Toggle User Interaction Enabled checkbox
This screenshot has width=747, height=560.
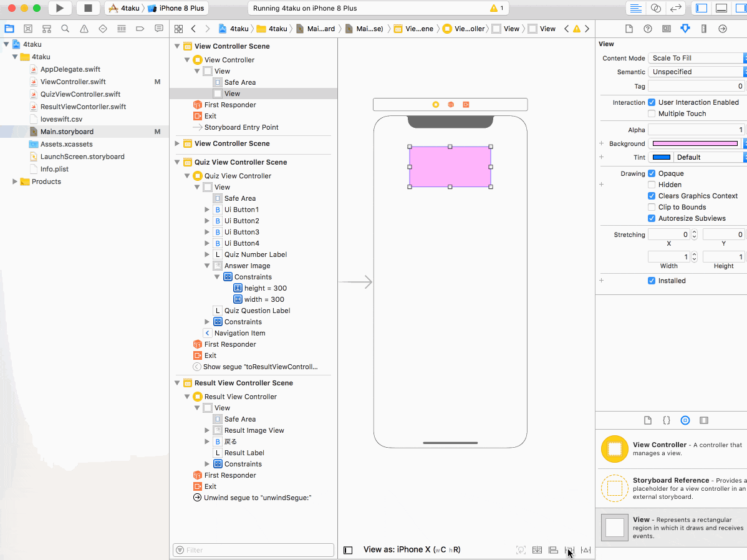652,102
